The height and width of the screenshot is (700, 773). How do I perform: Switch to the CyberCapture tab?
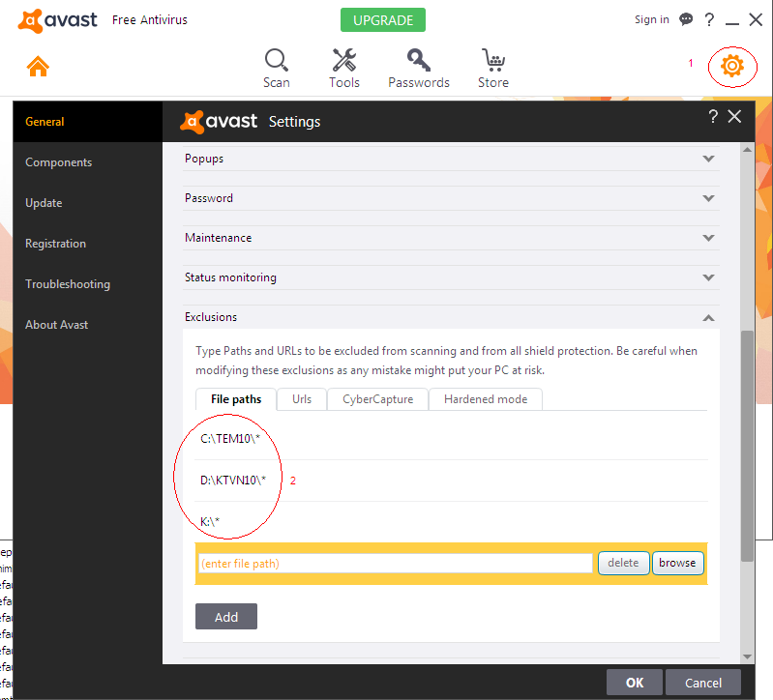(x=377, y=399)
